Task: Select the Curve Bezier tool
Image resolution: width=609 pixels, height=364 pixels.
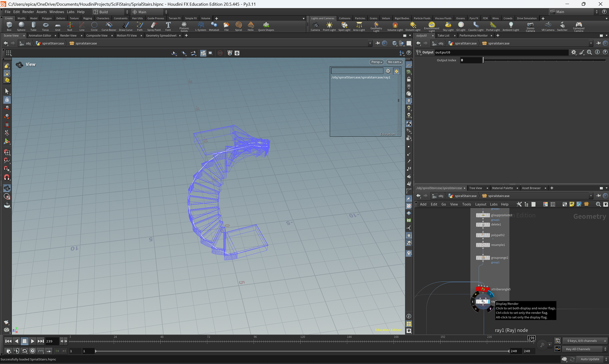Action: [x=109, y=26]
